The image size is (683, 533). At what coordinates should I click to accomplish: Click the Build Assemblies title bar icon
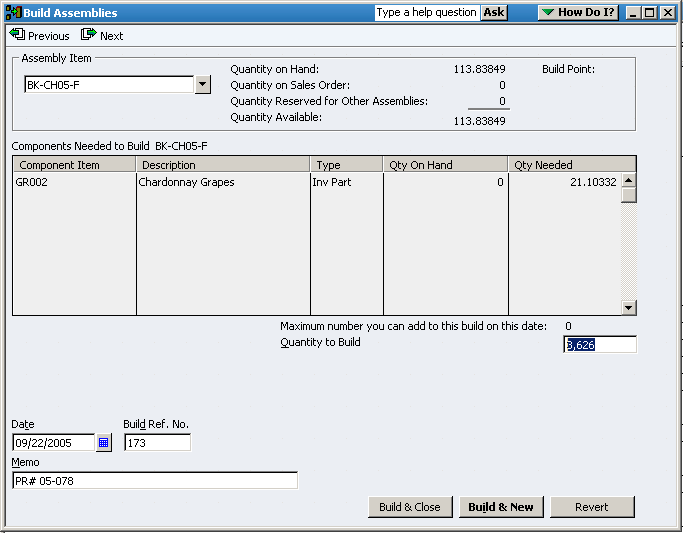tap(13, 13)
